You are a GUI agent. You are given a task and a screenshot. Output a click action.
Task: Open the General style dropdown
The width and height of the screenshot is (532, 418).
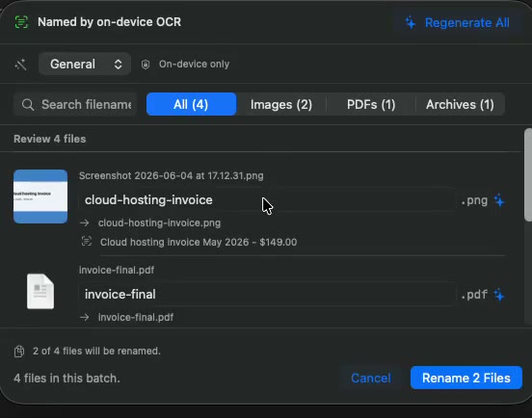click(85, 65)
